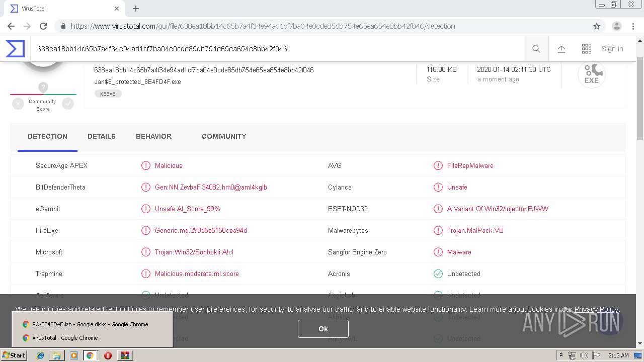Viewport: 644px width, 362px height.
Task: Open Windows Explorer folder taskbar icon
Action: (57, 355)
